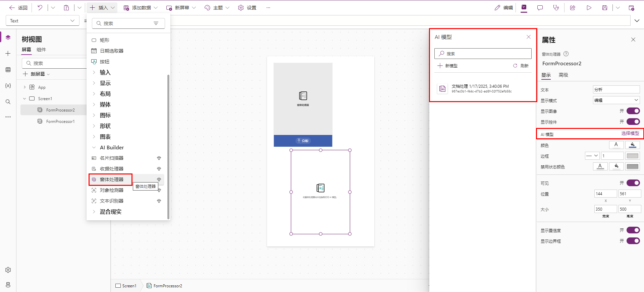Toggle the show controls switch
This screenshot has width=644, height=292.
click(633, 122)
